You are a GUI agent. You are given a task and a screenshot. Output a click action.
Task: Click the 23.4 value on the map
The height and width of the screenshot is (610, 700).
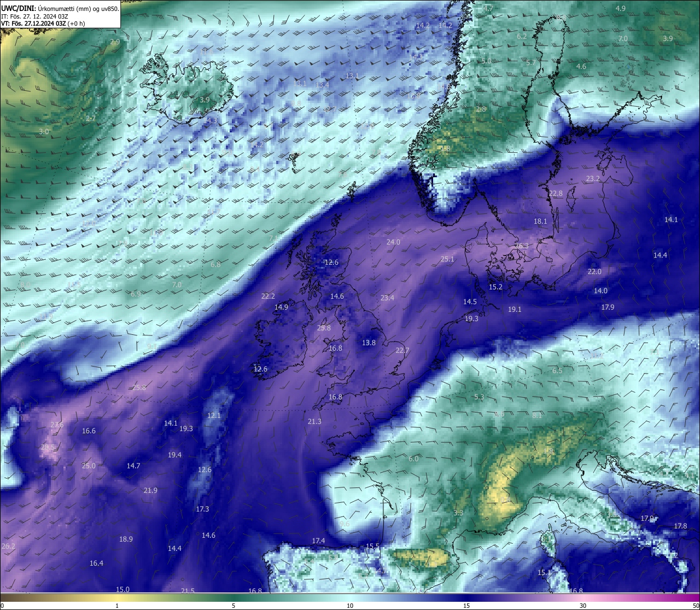pos(387,298)
